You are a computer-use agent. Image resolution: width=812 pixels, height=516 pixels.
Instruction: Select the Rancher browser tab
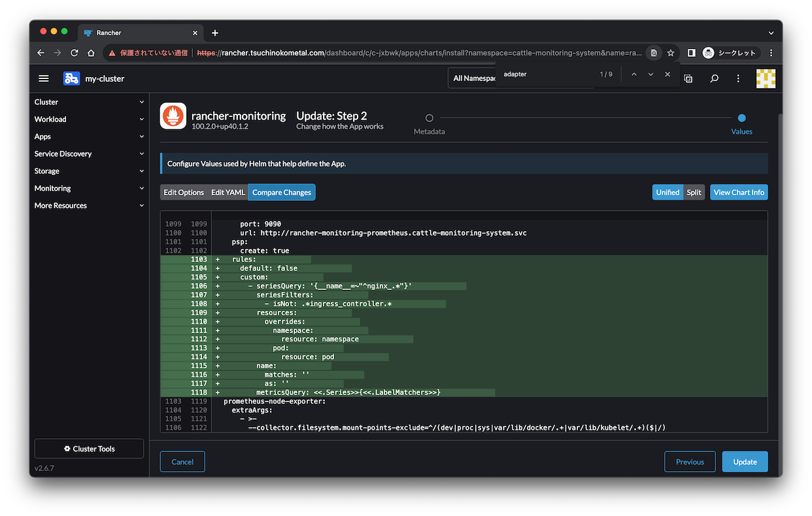139,33
